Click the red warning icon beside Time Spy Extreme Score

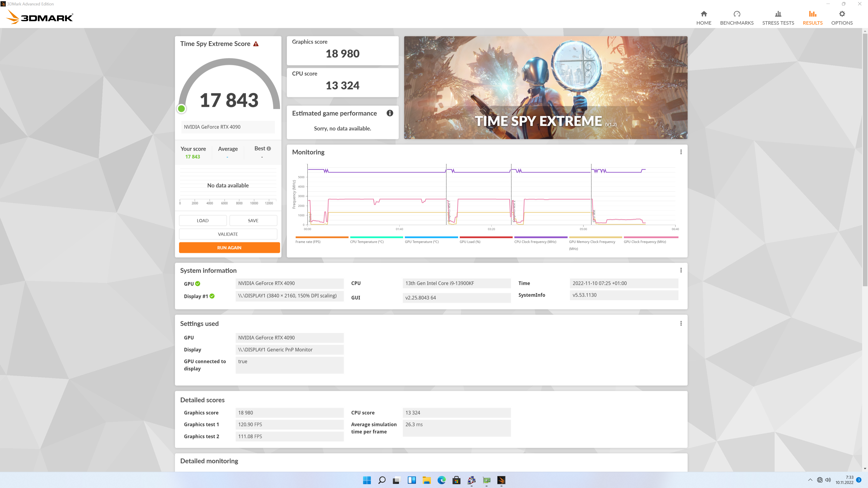click(x=256, y=44)
